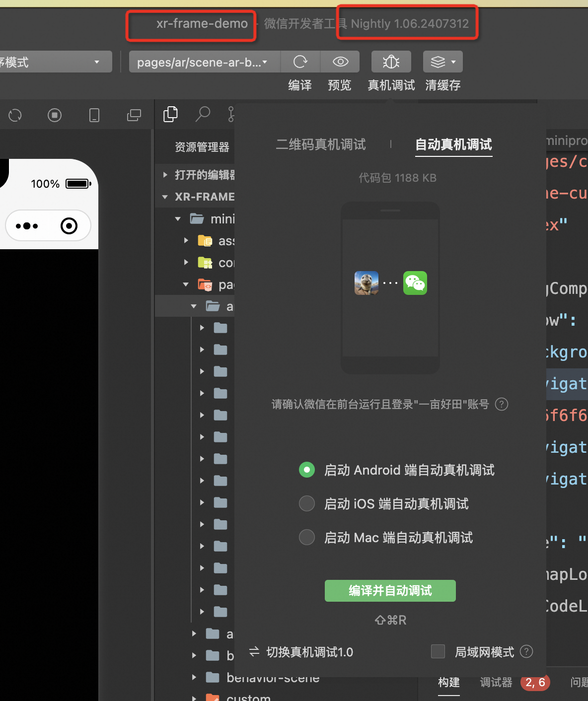This screenshot has height=701, width=588.
Task: Click the real device debug bug icon
Action: (x=391, y=62)
